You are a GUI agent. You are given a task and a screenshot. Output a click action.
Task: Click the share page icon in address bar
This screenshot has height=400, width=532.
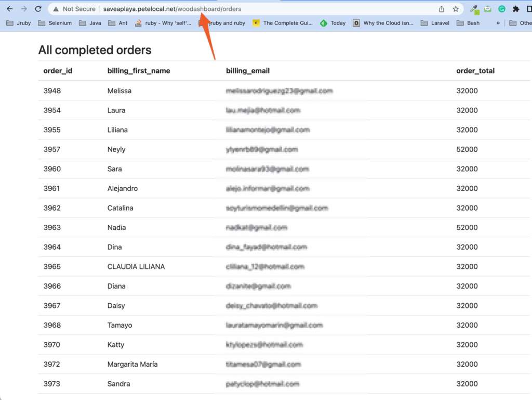pos(442,9)
